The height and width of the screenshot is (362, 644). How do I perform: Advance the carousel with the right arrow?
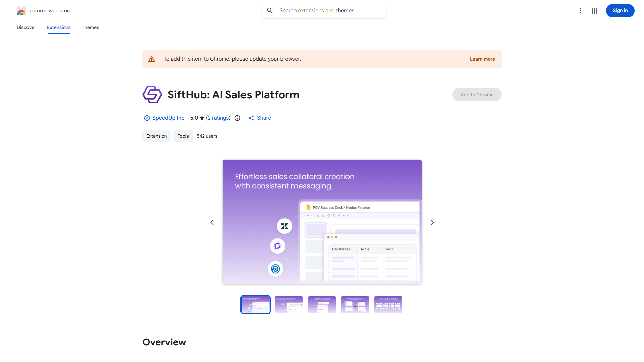click(x=432, y=222)
